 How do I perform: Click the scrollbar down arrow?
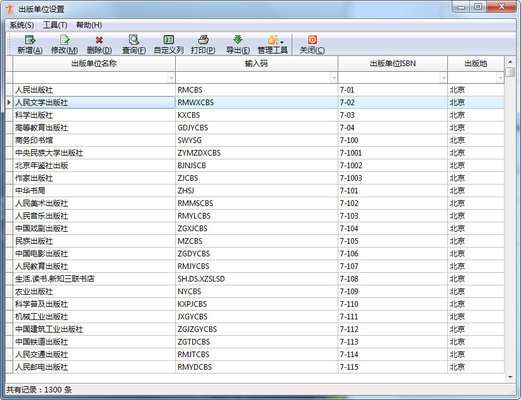510,377
